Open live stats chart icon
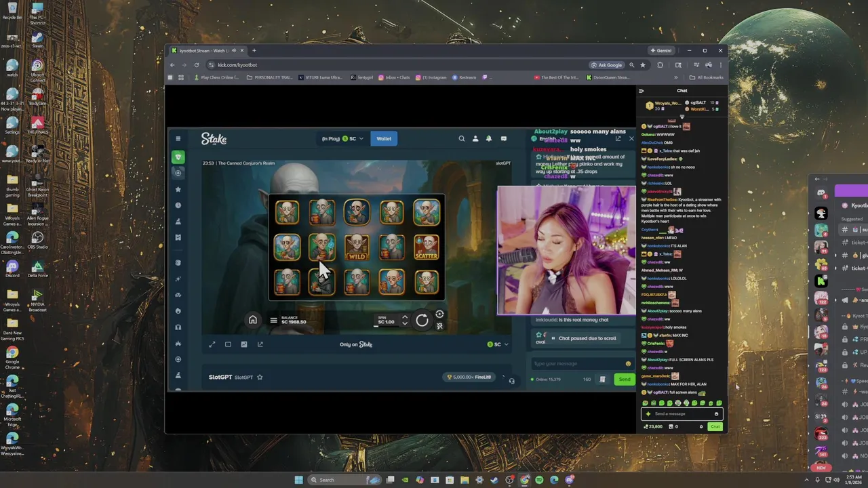This screenshot has height=488, width=868. point(244,344)
